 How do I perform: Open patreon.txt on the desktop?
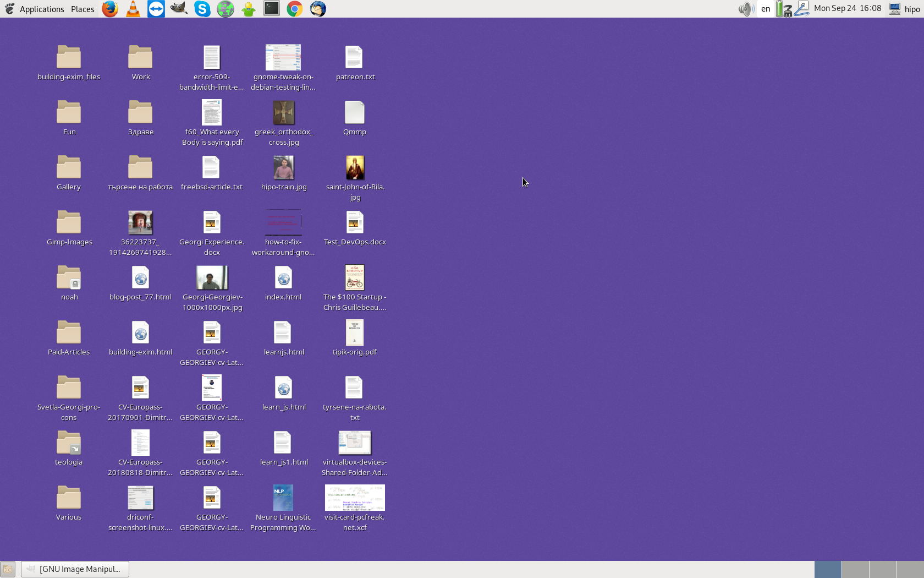tap(355, 58)
